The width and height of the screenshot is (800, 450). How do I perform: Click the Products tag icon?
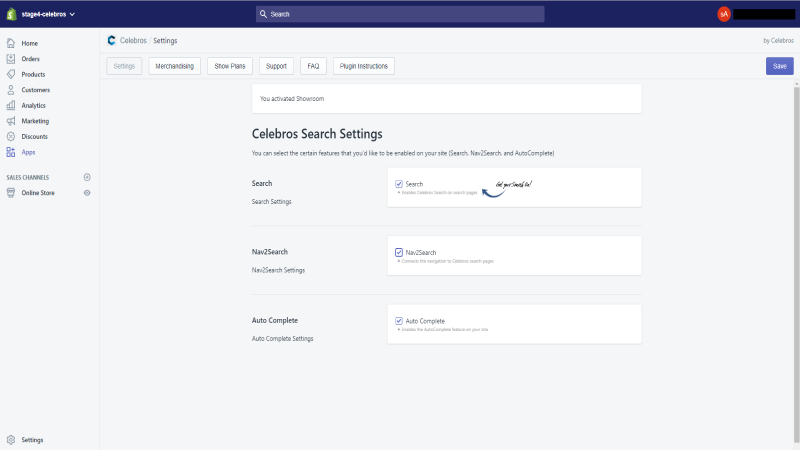click(11, 74)
